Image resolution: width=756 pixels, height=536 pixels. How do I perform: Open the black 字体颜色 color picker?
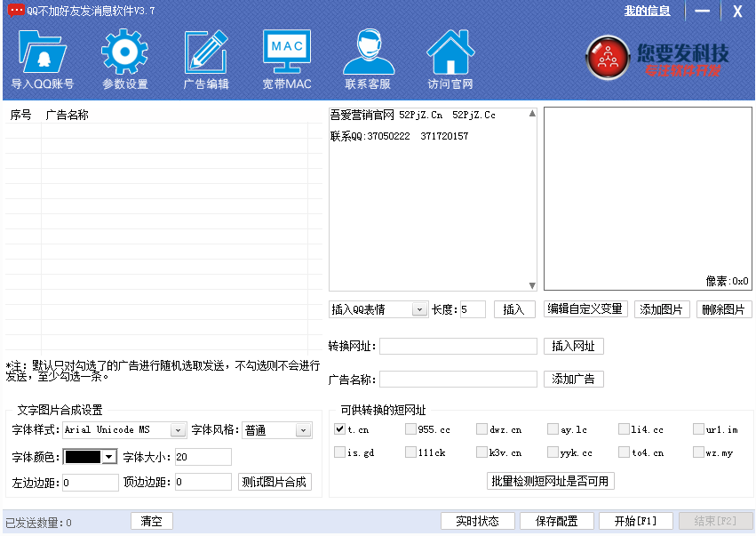click(x=91, y=457)
